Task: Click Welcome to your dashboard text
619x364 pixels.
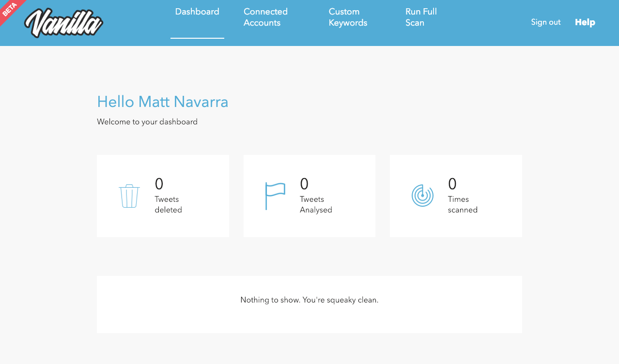Action: click(147, 122)
